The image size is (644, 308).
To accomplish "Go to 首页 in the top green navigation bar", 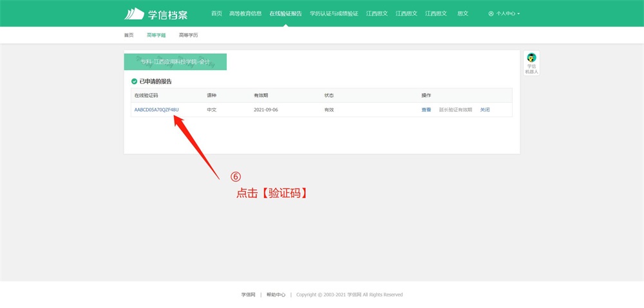I will click(x=216, y=14).
